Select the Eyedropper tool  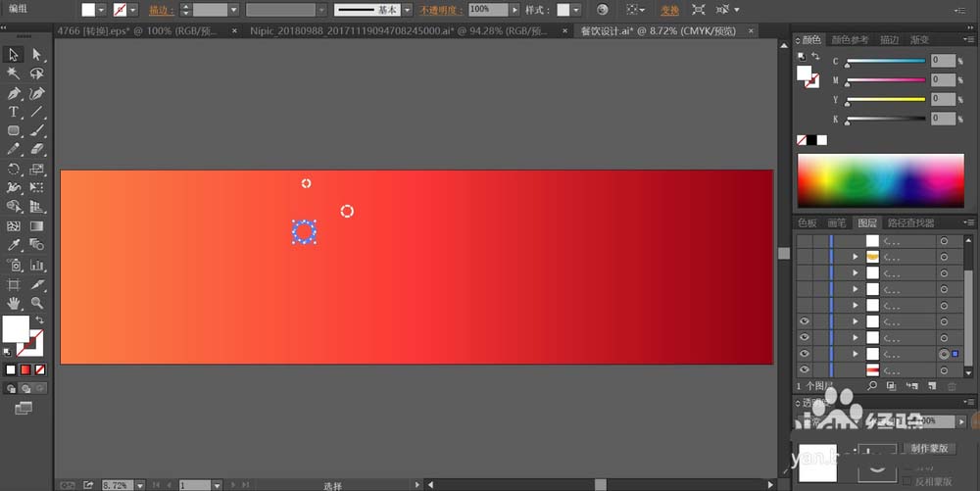[x=13, y=245]
